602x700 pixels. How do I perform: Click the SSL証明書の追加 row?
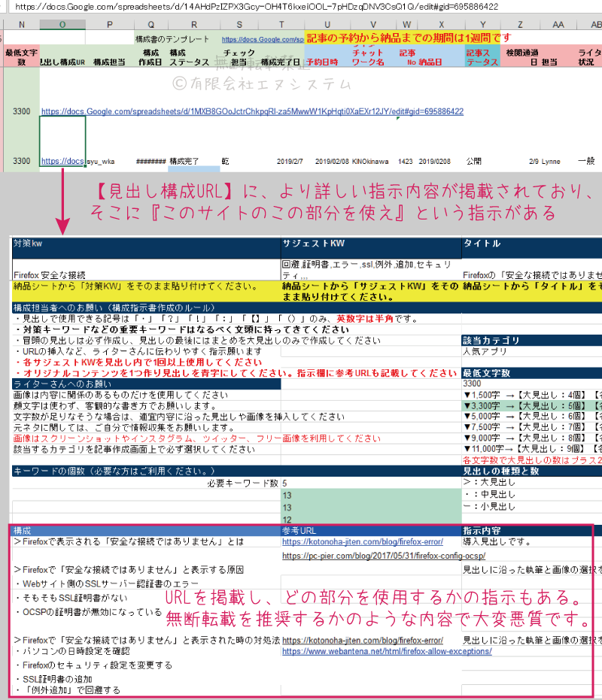pyautogui.click(x=54, y=679)
